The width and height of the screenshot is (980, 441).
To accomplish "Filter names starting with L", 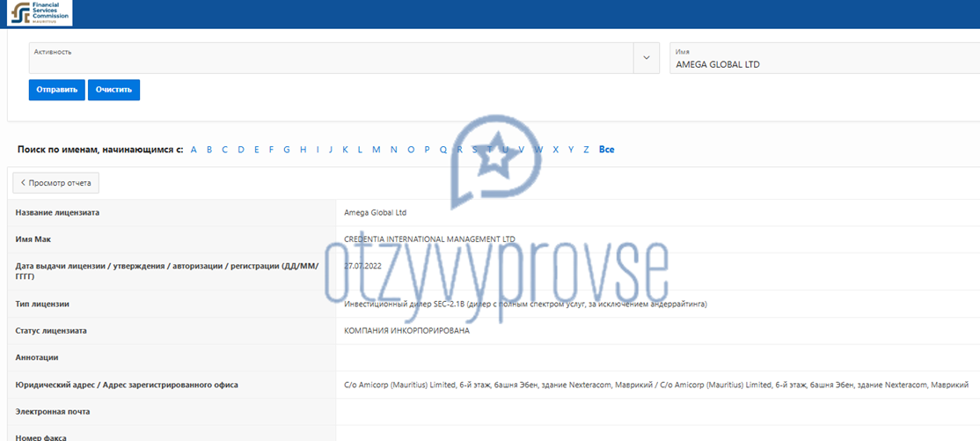I will [360, 150].
